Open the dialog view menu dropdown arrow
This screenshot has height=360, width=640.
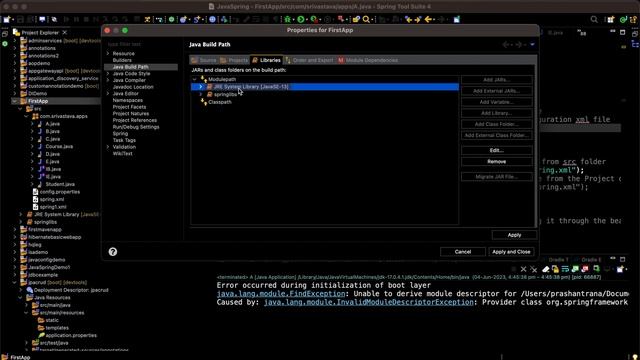click(x=532, y=44)
